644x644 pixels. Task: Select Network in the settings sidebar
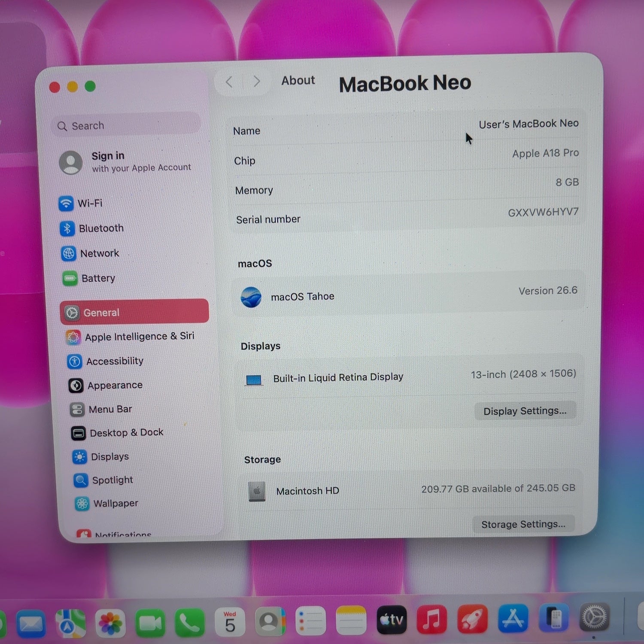[90, 253]
